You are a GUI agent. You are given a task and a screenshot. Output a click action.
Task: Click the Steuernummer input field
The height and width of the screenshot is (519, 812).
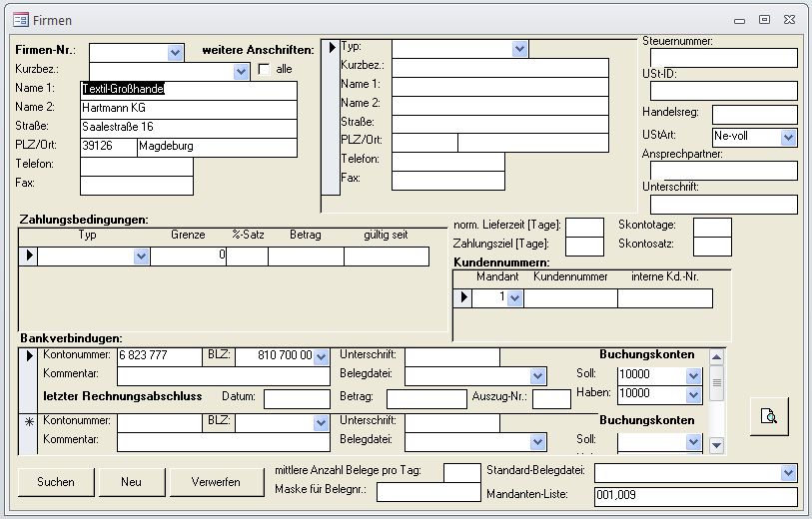click(x=723, y=58)
